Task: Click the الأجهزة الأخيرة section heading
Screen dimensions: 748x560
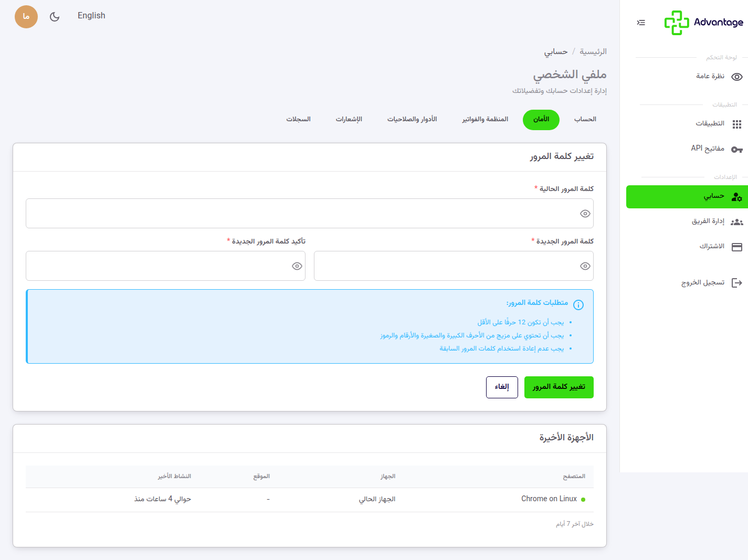Action: coord(566,438)
